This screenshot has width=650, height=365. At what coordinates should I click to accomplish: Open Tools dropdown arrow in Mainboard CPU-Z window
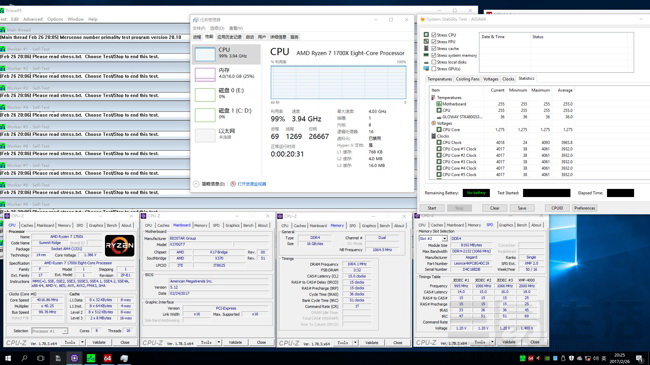(x=219, y=342)
